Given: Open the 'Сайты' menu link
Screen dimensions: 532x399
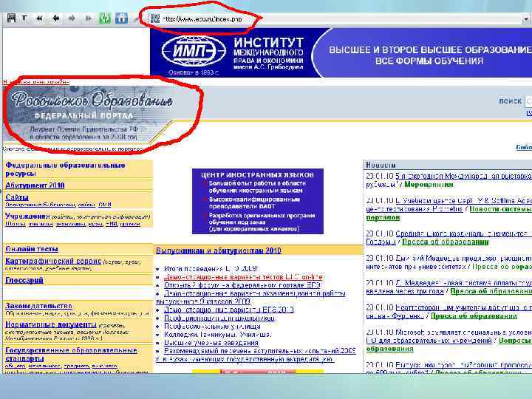Looking at the screenshot, I should point(17,197).
